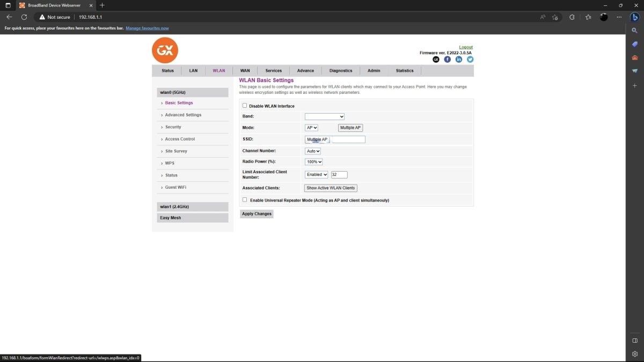The height and width of the screenshot is (362, 644).
Task: Click the orange GX logo
Action: [x=165, y=50]
